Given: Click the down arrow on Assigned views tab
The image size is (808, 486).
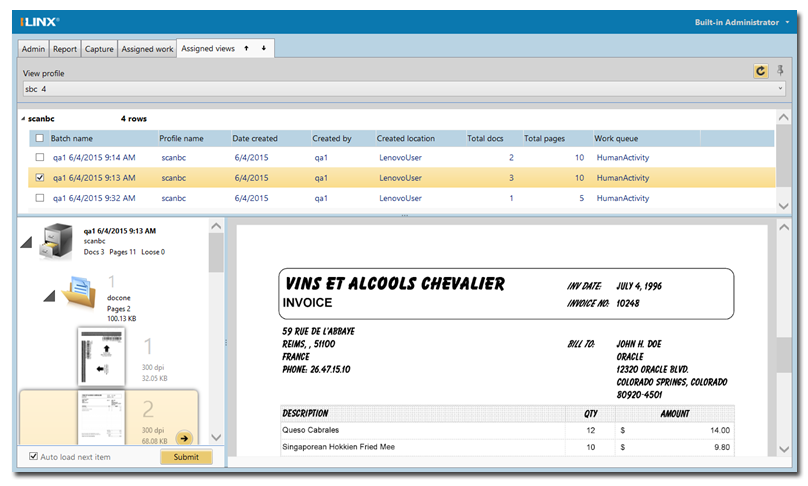Looking at the screenshot, I should 263,48.
